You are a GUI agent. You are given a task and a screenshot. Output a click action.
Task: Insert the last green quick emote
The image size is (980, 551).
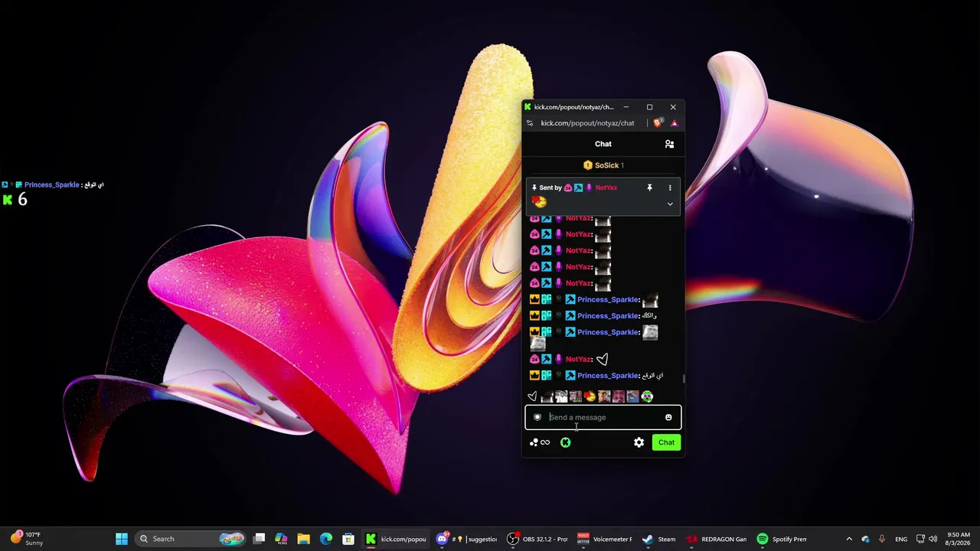click(647, 396)
